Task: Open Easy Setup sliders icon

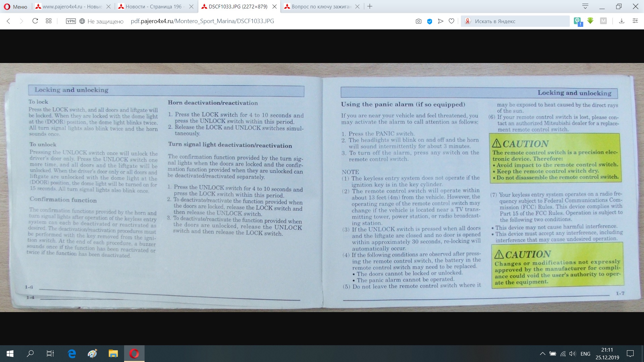Action: click(635, 21)
